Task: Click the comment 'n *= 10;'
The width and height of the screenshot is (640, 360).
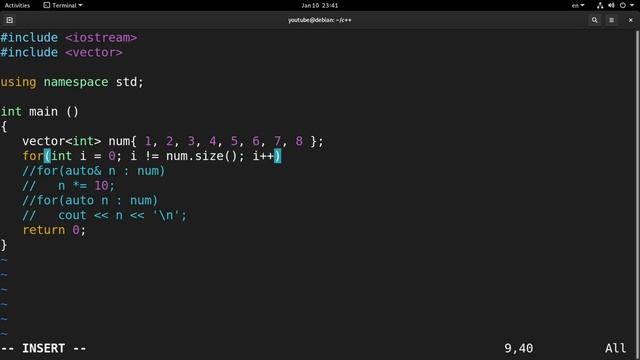Action: pyautogui.click(x=87, y=186)
